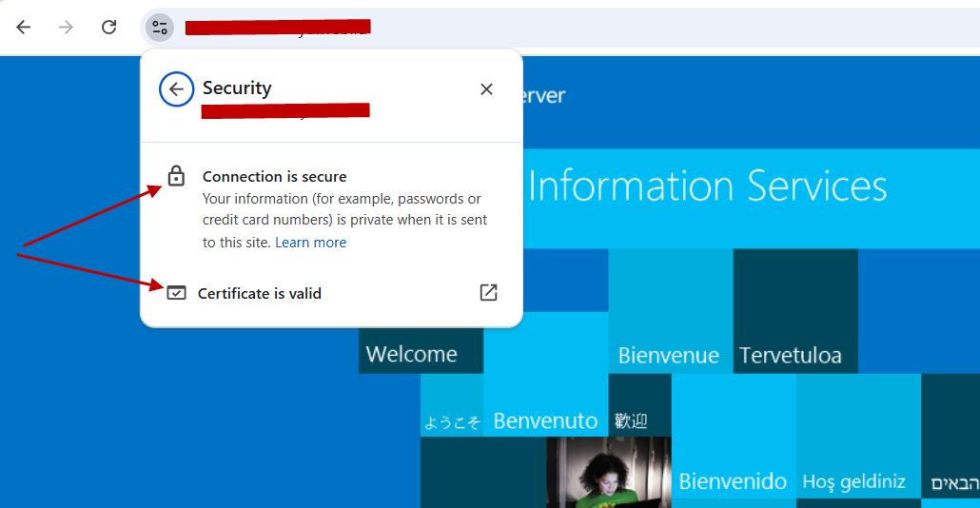
Task: Click the Hoş geldiniz tile
Action: pos(858,436)
